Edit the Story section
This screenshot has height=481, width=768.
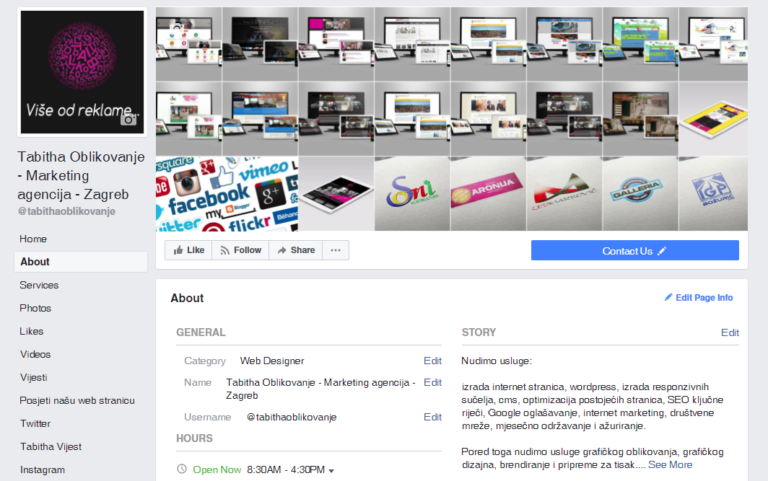(730, 333)
